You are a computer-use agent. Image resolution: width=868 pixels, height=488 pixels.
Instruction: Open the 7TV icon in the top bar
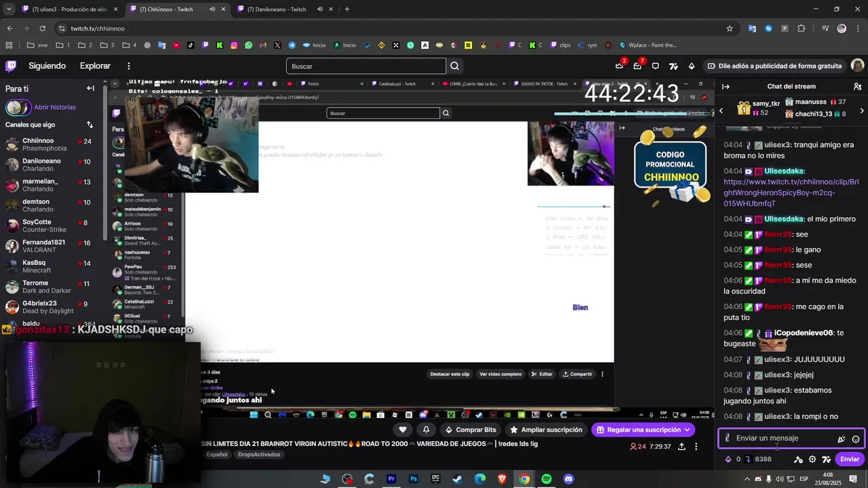tap(673, 66)
